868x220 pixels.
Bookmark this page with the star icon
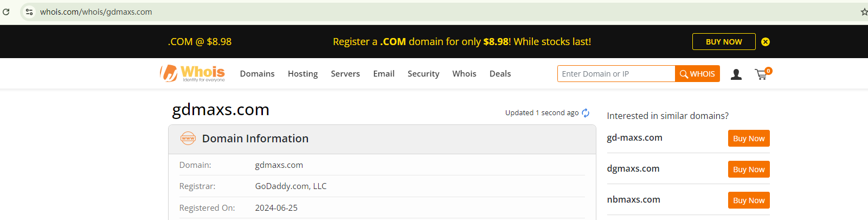864,11
